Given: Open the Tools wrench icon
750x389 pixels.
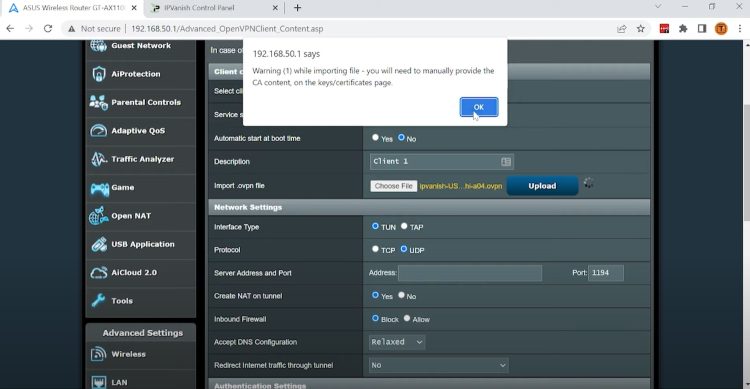Looking at the screenshot, I should 99,300.
